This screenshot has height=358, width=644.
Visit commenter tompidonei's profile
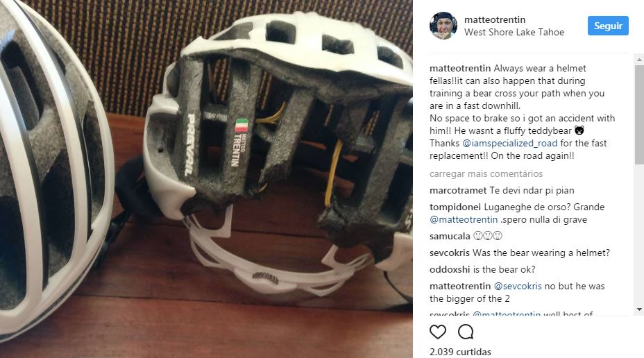(x=455, y=207)
